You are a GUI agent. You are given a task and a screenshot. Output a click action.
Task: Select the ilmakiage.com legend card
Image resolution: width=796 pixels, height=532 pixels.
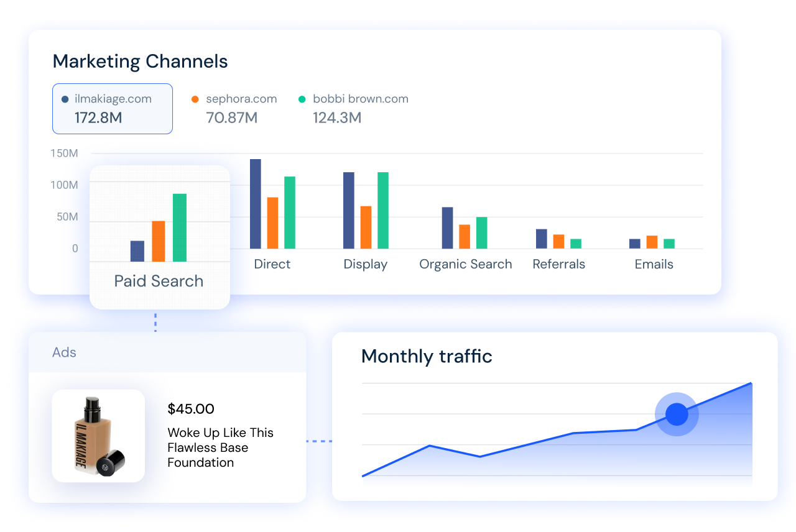(x=113, y=109)
